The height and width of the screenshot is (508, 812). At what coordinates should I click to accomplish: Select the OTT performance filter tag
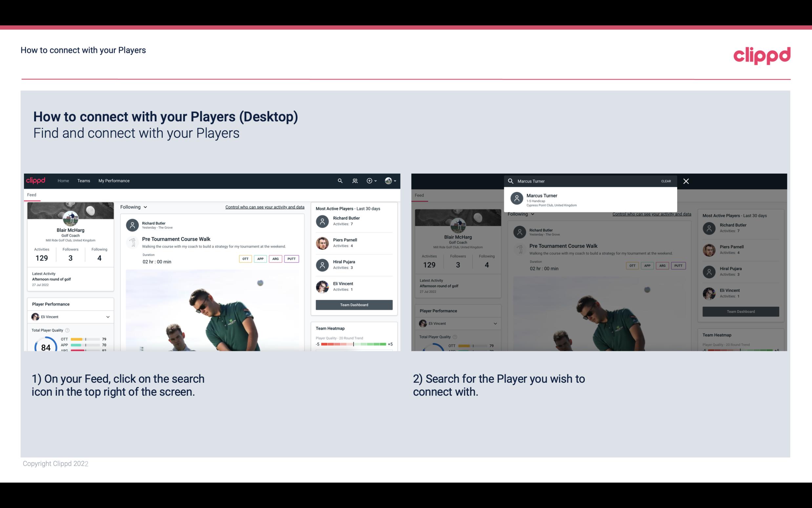[244, 259]
